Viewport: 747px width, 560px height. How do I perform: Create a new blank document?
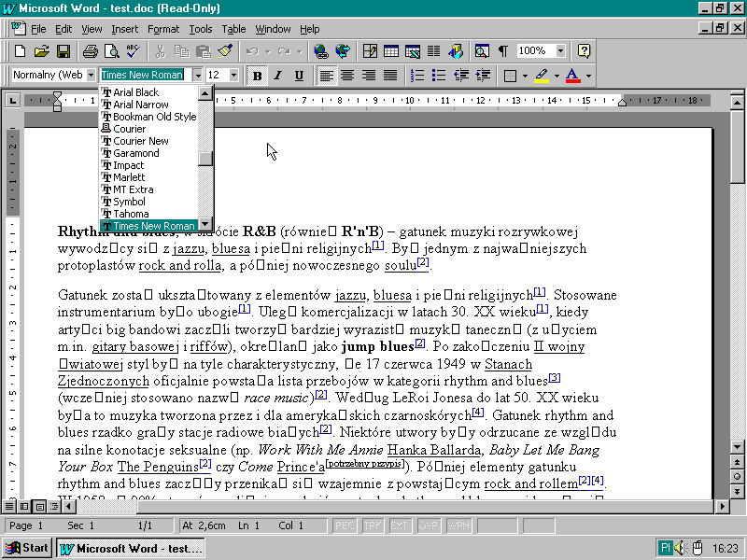(20, 51)
